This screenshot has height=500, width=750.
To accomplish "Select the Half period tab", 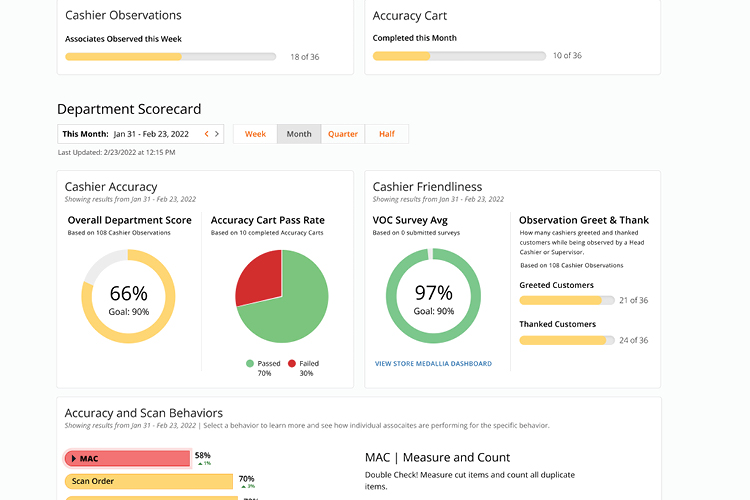I will tap(386, 134).
